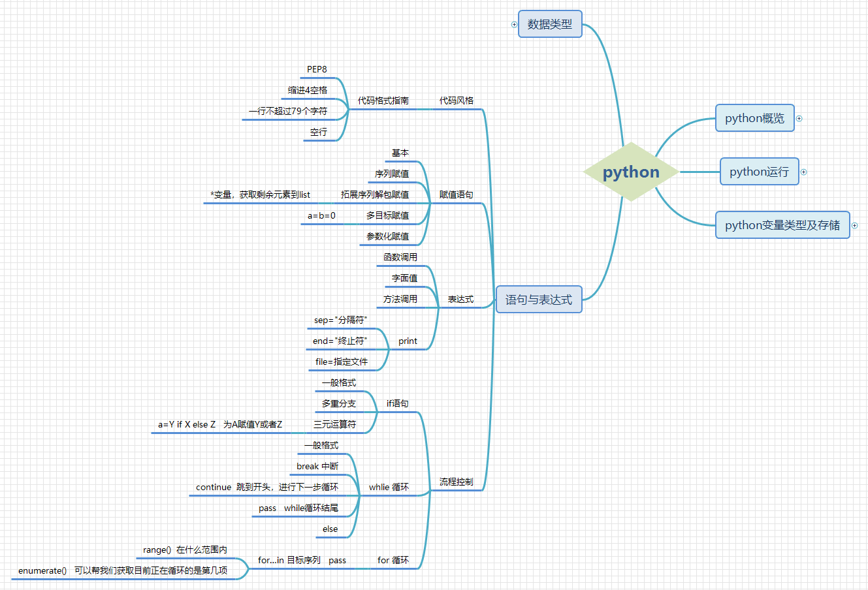Click the for 循环 subtopic
Image resolution: width=868 pixels, height=590 pixels.
click(393, 560)
